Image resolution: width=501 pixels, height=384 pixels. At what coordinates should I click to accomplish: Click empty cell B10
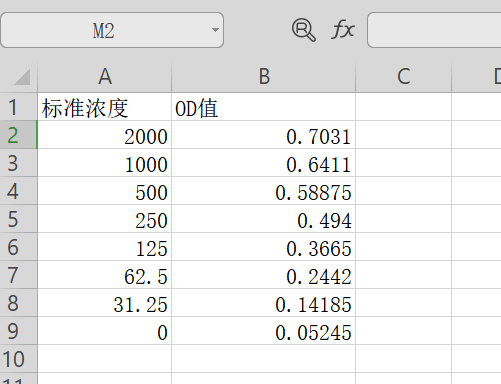pyautogui.click(x=264, y=359)
